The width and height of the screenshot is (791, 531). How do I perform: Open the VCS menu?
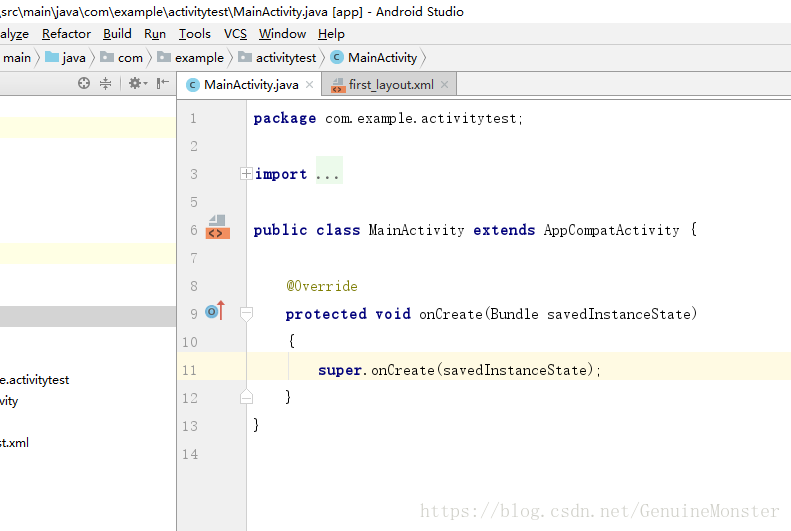pyautogui.click(x=235, y=34)
